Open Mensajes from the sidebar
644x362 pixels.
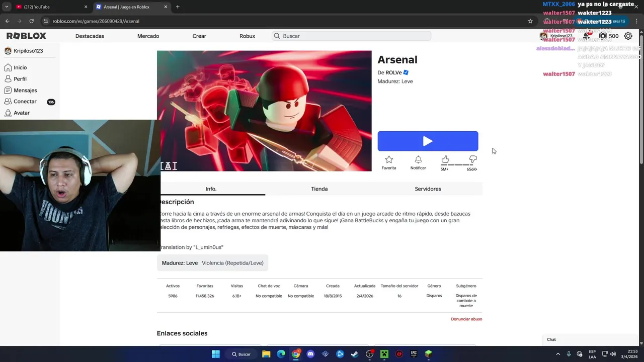pos(25,90)
